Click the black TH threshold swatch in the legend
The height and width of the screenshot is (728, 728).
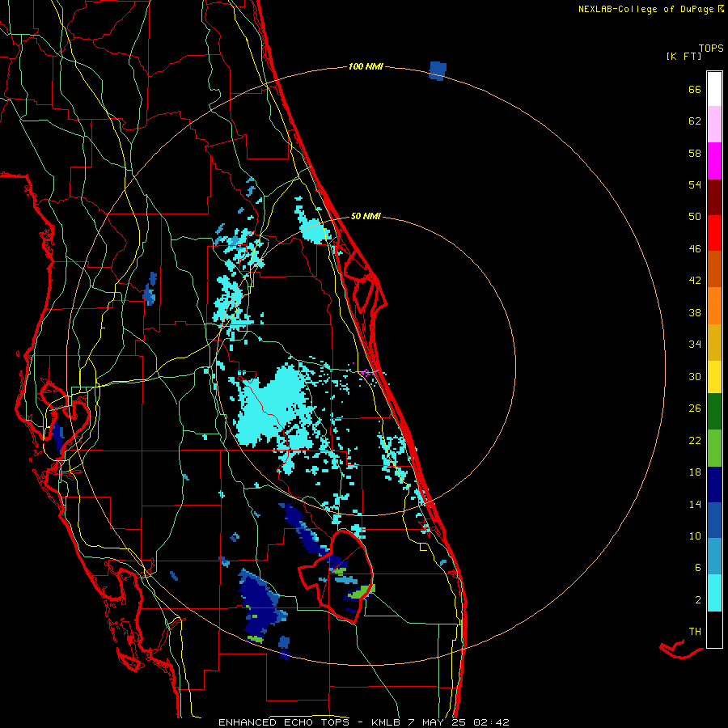(x=714, y=629)
